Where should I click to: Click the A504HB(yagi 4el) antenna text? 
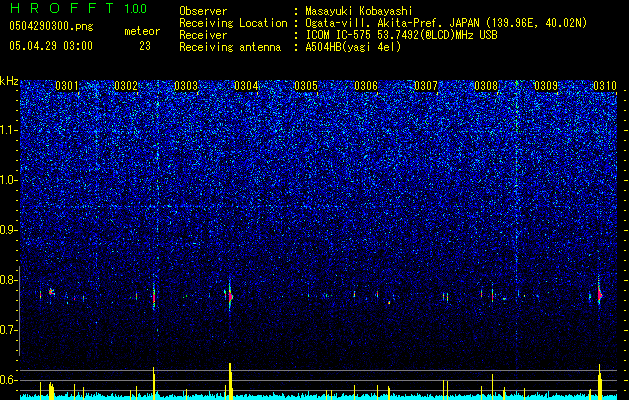coord(353,47)
